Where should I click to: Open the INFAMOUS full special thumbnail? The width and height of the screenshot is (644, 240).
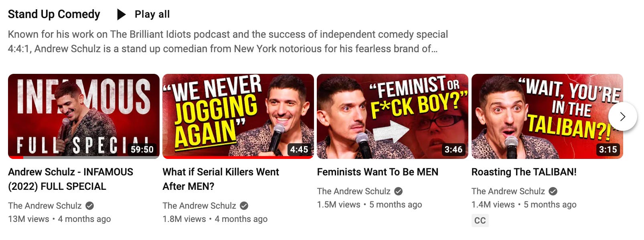[x=84, y=116]
